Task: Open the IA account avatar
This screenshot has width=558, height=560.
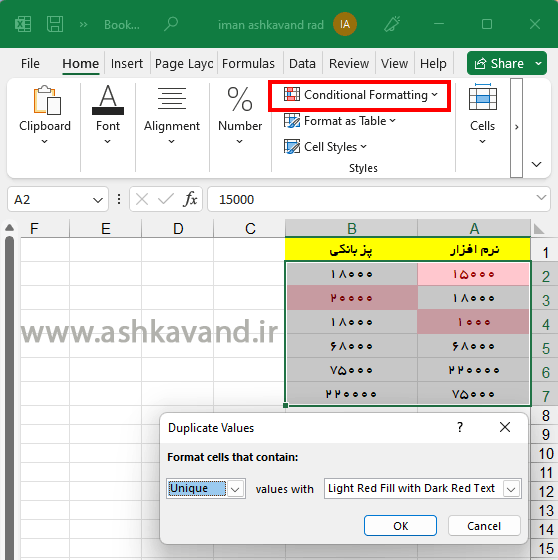Action: coord(345,24)
